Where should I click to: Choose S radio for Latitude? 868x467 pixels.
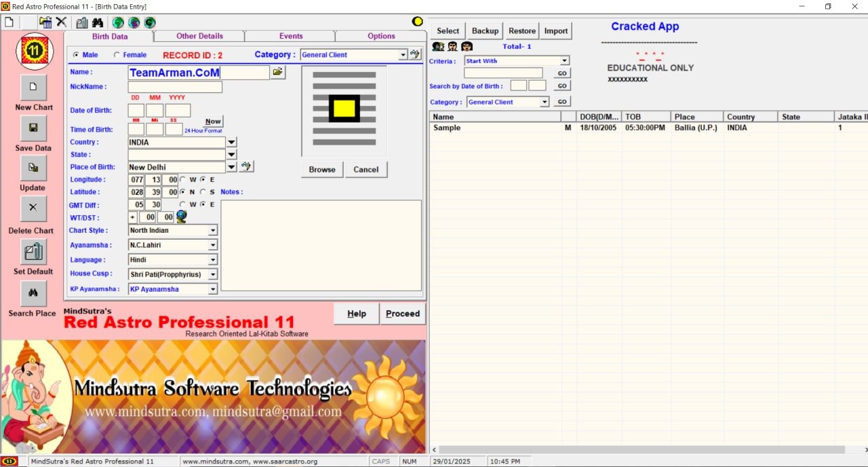[203, 191]
